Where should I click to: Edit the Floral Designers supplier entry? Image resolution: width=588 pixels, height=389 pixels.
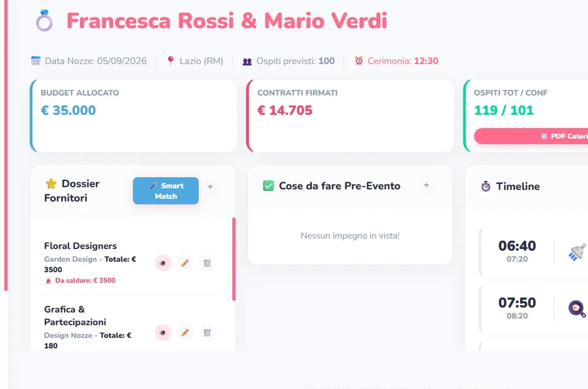pyautogui.click(x=185, y=263)
